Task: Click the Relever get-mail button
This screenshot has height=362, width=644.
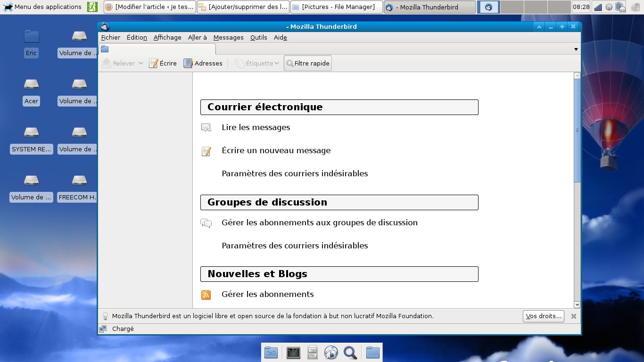Action: click(118, 63)
